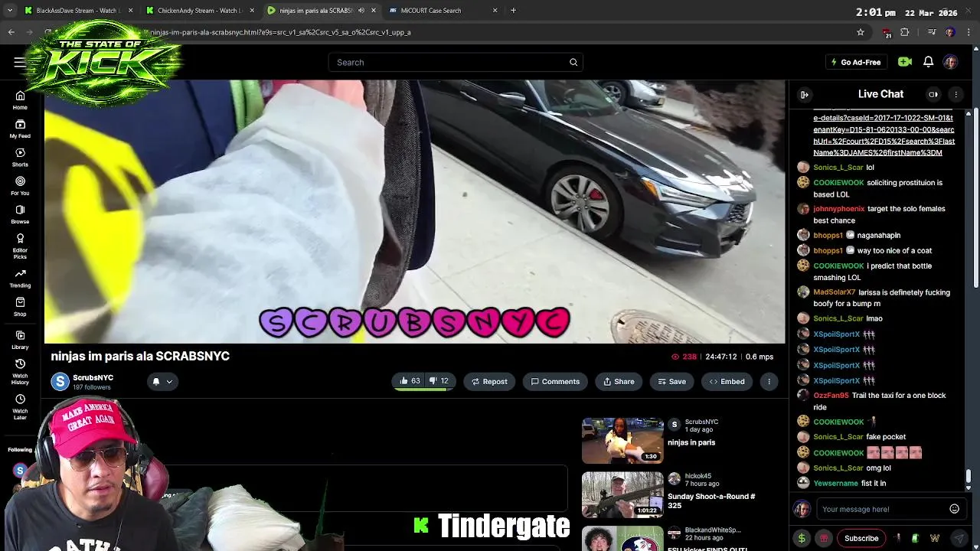Open Watch History
The image size is (980, 551).
pyautogui.click(x=20, y=371)
